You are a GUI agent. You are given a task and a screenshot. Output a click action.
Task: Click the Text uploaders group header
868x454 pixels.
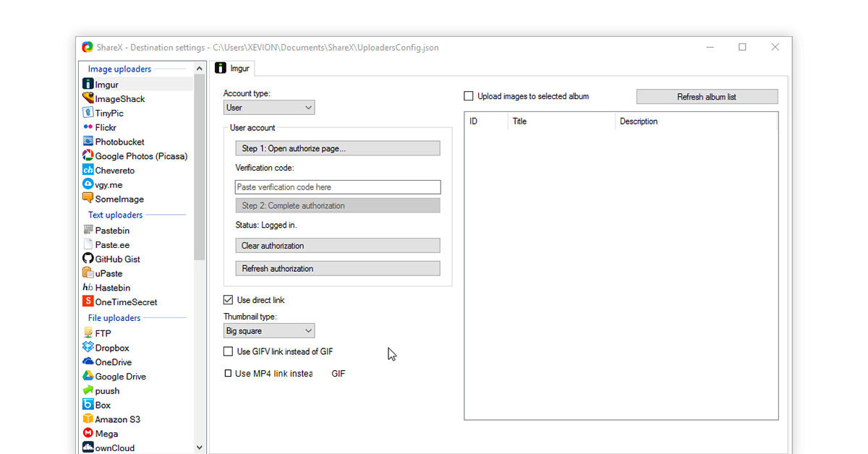115,215
